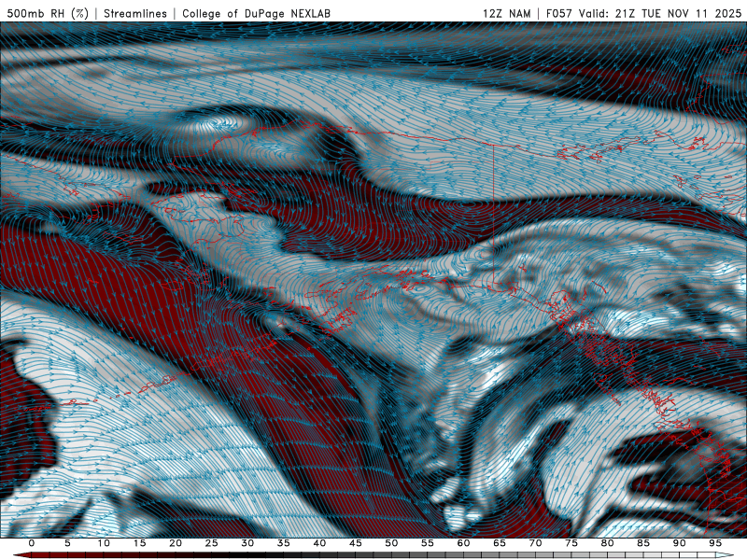This screenshot has height=560, width=747.
Task: Click the "30" label on the color scale
Action: point(247,543)
